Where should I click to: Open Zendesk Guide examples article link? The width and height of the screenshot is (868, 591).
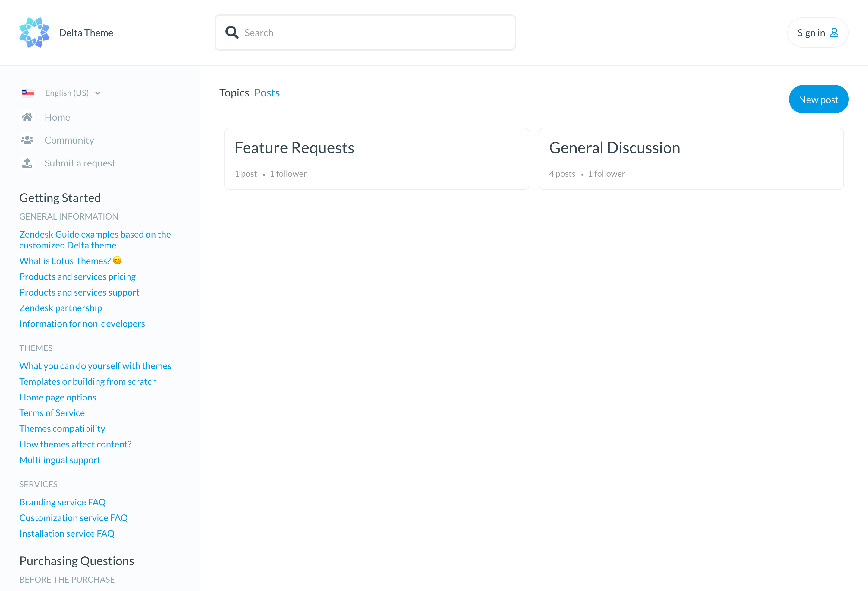click(x=95, y=240)
